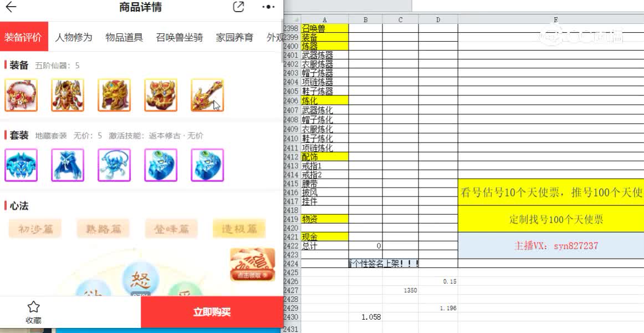Select the golden armor equipment icon
This screenshot has width=644, height=333.
pos(68,95)
